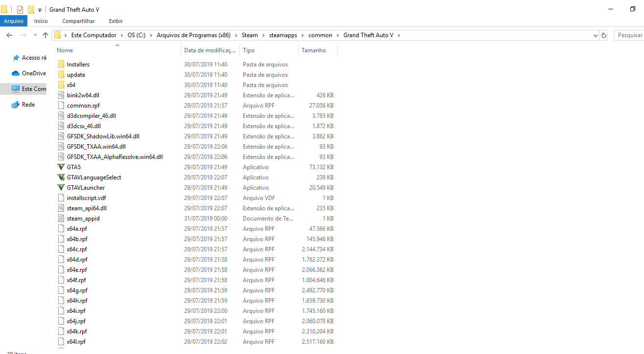Open the update folder

point(76,74)
